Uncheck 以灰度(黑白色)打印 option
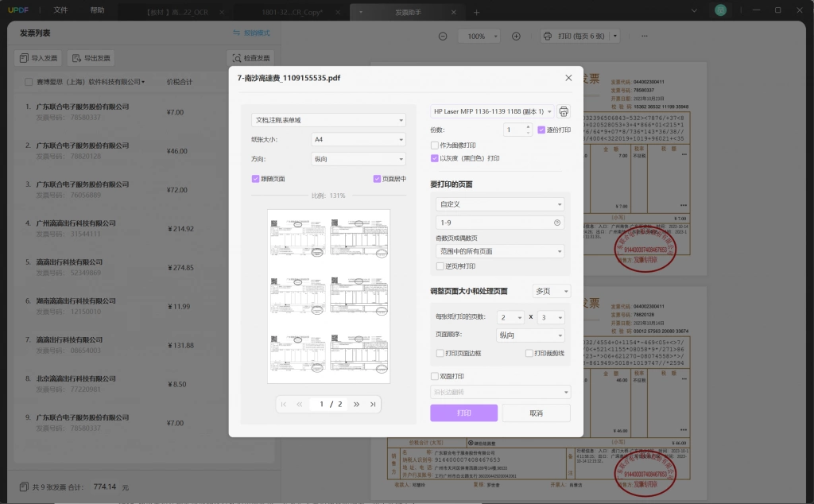This screenshot has width=814, height=504. pyautogui.click(x=435, y=158)
